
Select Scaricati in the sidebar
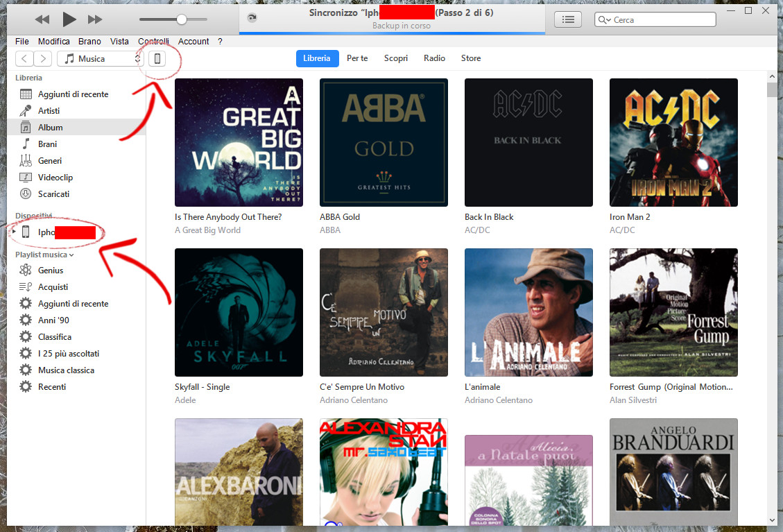(x=76, y=194)
